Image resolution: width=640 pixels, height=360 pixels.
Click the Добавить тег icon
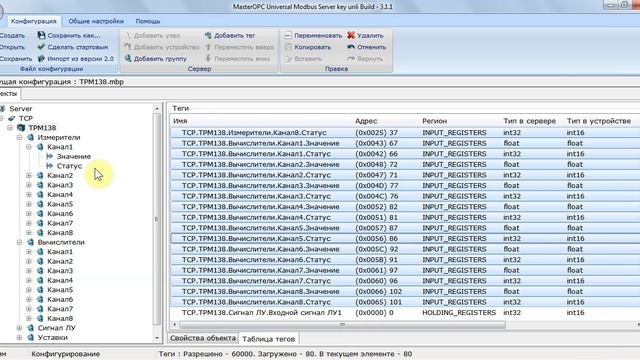208,36
